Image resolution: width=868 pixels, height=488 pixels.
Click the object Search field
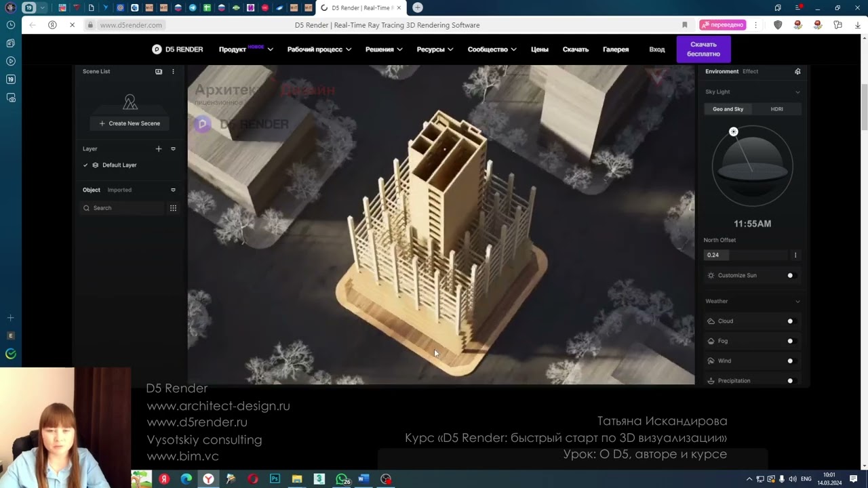click(123, 208)
